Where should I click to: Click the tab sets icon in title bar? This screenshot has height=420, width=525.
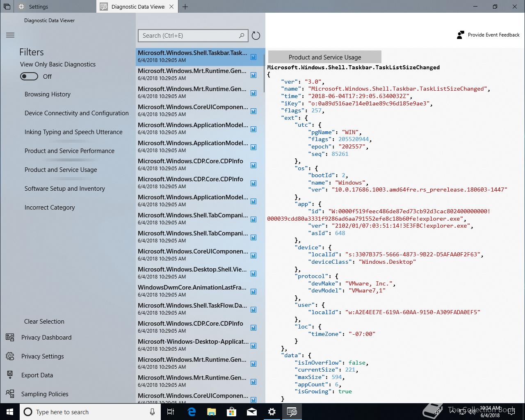7,7
